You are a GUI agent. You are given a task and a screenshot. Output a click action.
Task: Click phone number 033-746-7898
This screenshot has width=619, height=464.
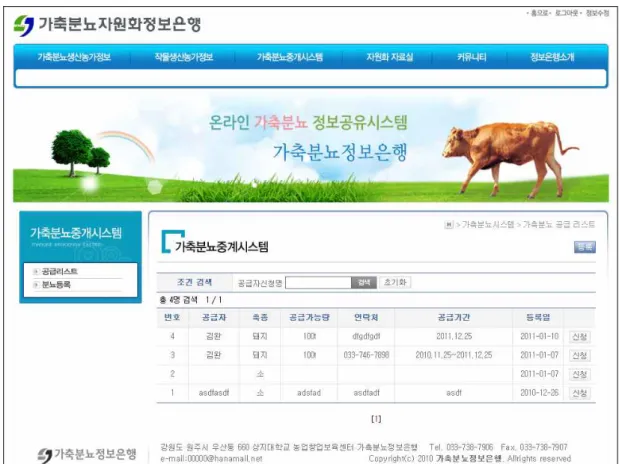[x=366, y=355]
